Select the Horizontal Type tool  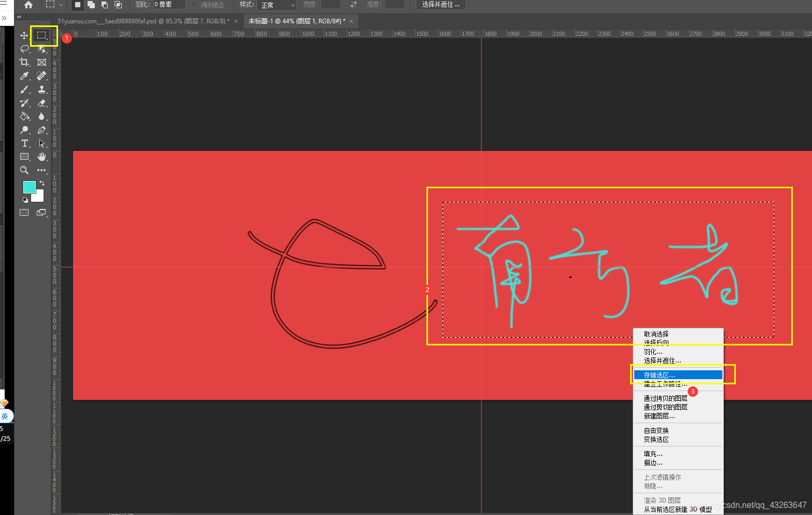pyautogui.click(x=24, y=143)
